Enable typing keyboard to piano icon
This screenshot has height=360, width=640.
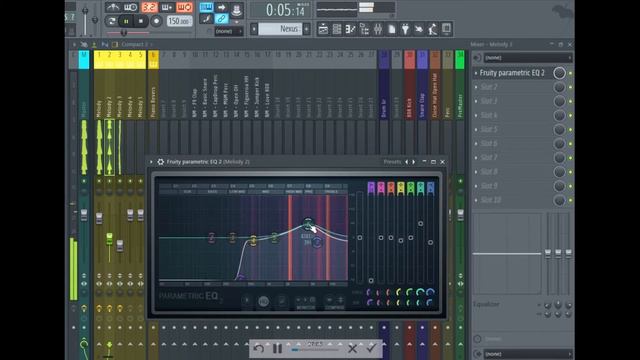pyautogui.click(x=206, y=7)
